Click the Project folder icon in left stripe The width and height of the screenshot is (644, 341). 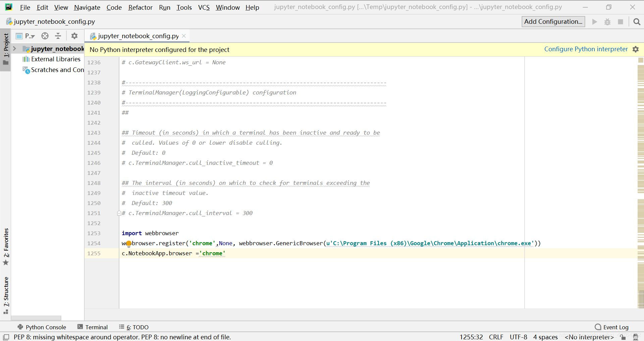coord(6,63)
